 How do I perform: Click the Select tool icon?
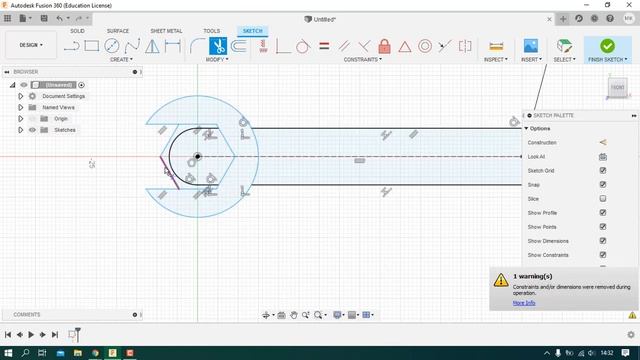(x=564, y=46)
